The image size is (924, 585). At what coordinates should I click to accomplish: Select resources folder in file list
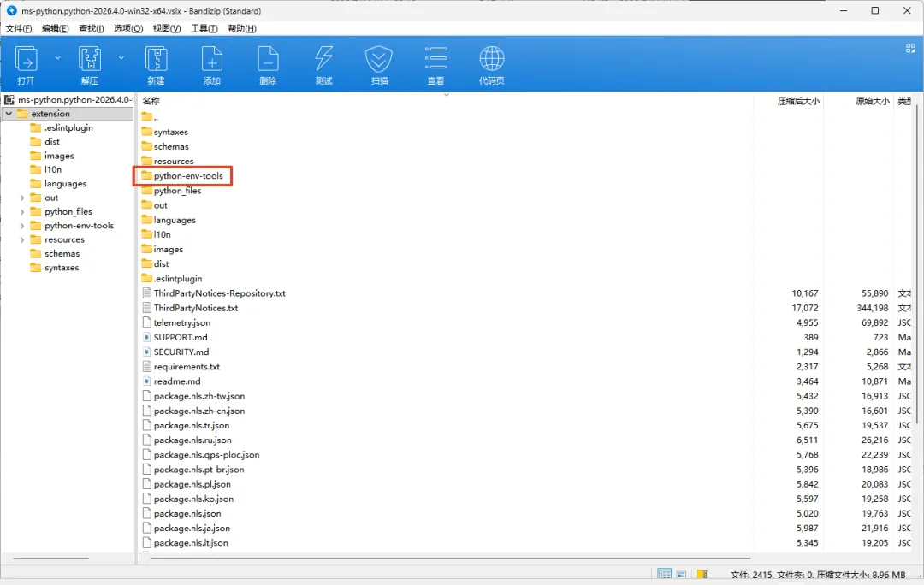click(168, 162)
